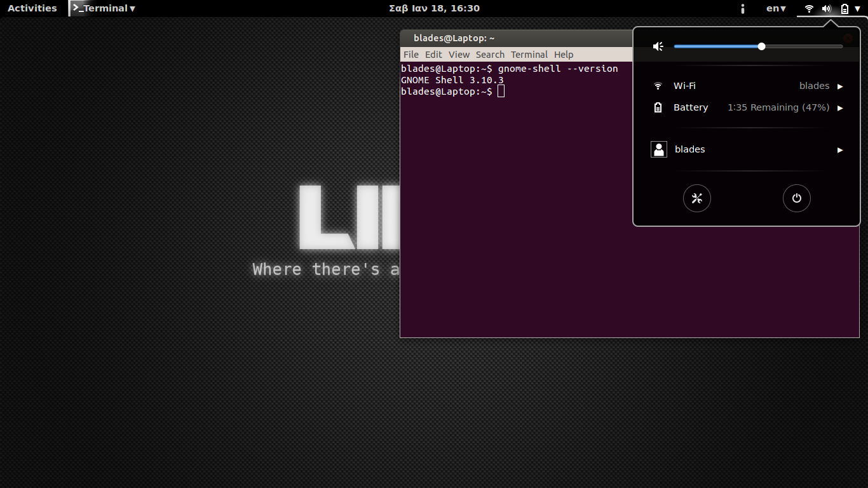Click the power off icon
Viewport: 868px width, 488px height.
[x=796, y=198]
